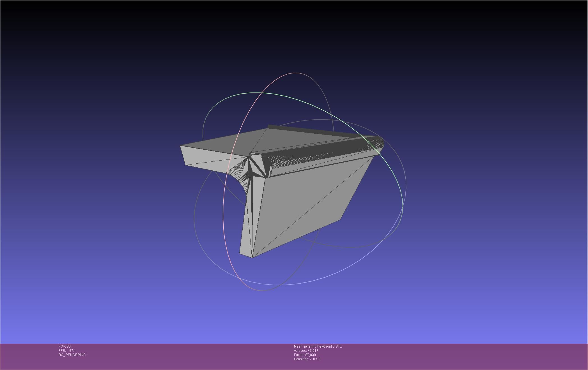Click the Faces: 87,830 entry
The width and height of the screenshot is (588, 370).
coord(305,355)
